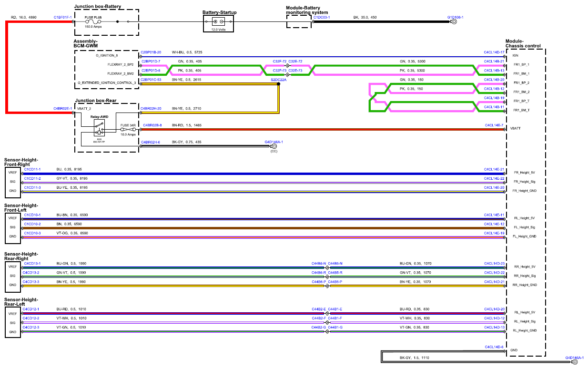Click the Sensor-Height-Front-Right VREF pin
This screenshot has width=588, height=369.
[x=13, y=173]
